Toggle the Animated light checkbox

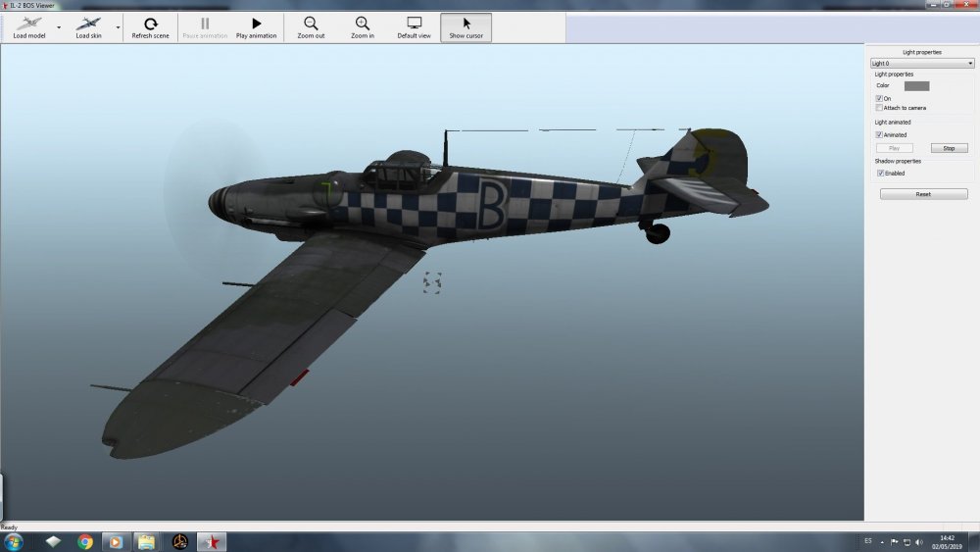879,135
